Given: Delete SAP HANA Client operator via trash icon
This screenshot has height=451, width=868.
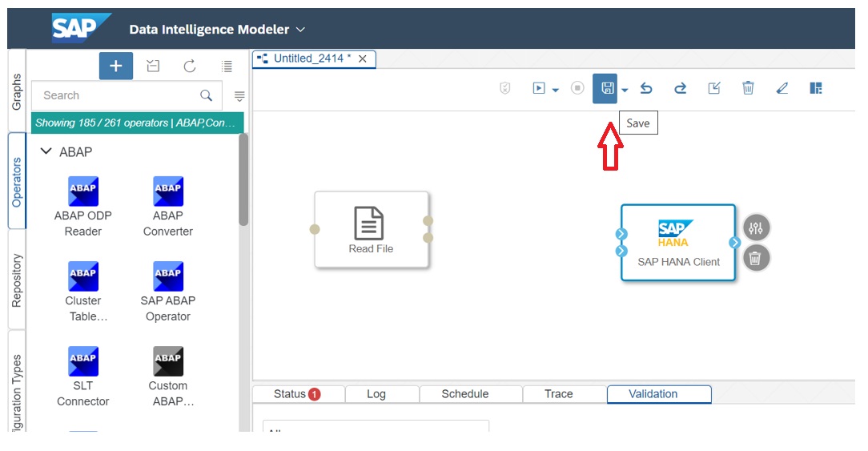Looking at the screenshot, I should (757, 258).
